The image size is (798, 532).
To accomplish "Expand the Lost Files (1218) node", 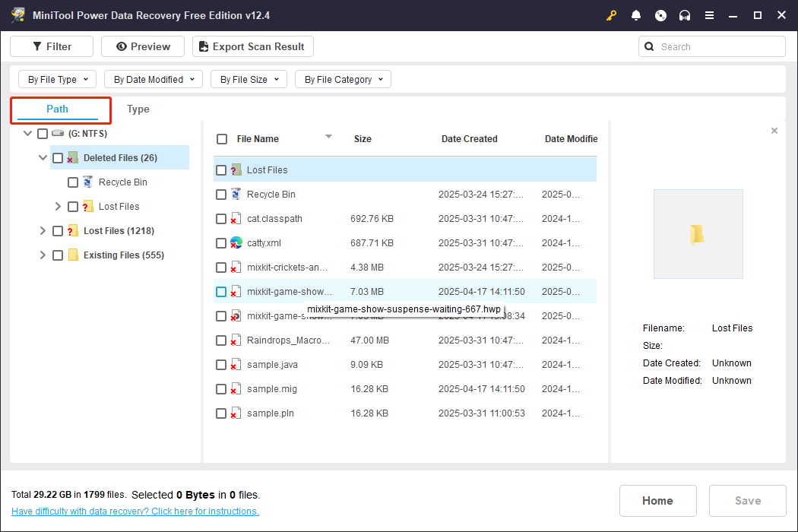I will coord(43,230).
